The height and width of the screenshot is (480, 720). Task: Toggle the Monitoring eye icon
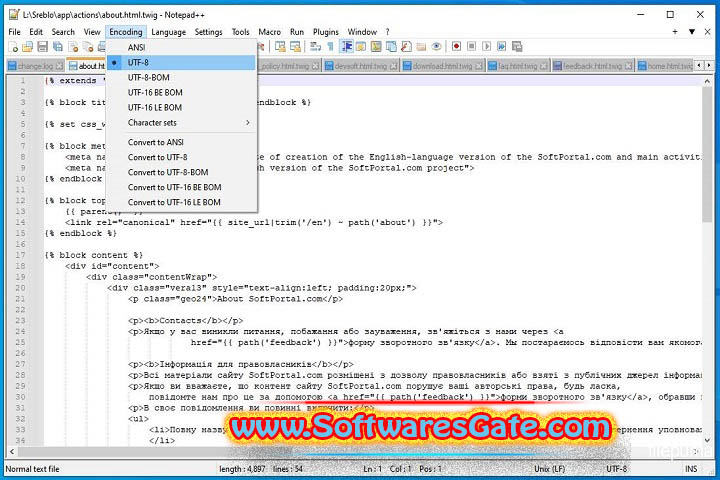[436, 46]
